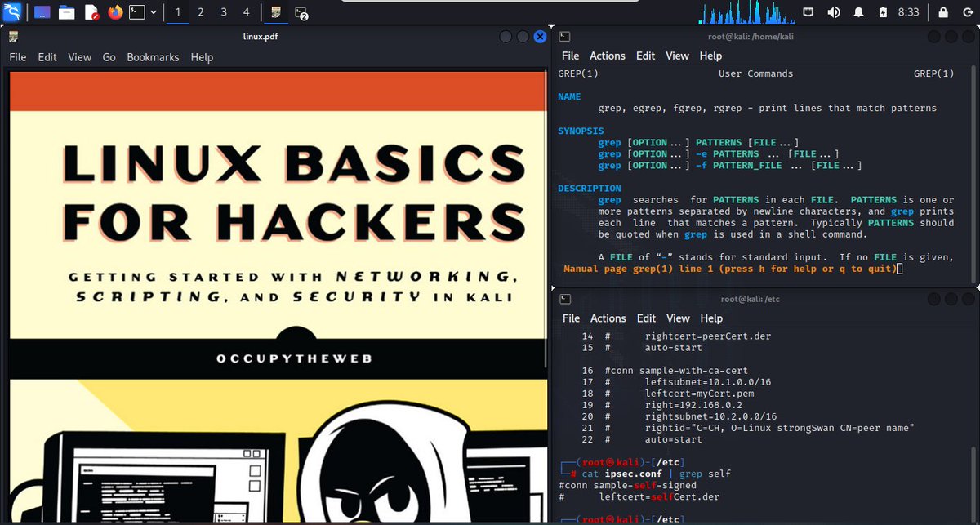The height and width of the screenshot is (525, 980).
Task: Switch to workspace 3
Action: pyautogui.click(x=224, y=12)
